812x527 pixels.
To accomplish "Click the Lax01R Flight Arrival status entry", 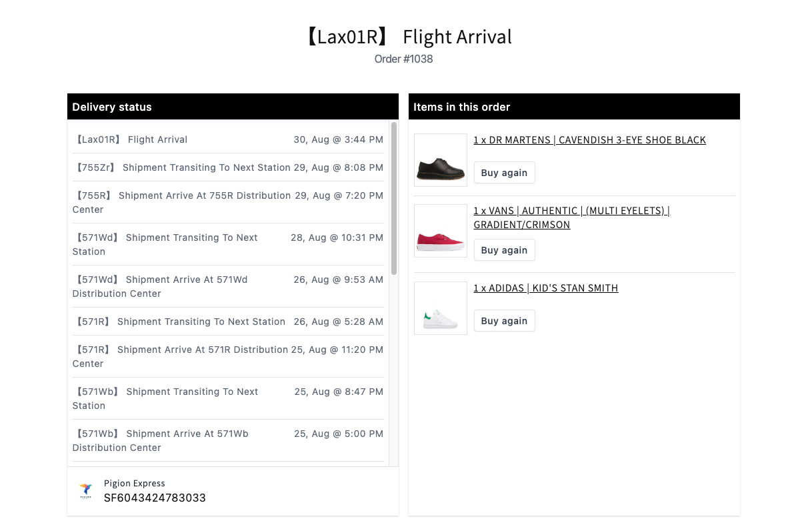I will click(x=227, y=139).
